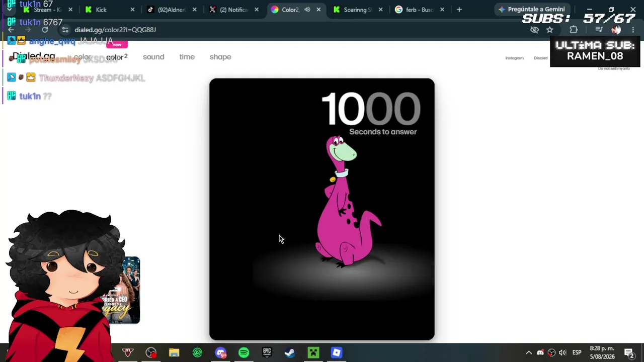The width and height of the screenshot is (644, 362).
Task: Select the shape game mode
Action: pyautogui.click(x=220, y=57)
